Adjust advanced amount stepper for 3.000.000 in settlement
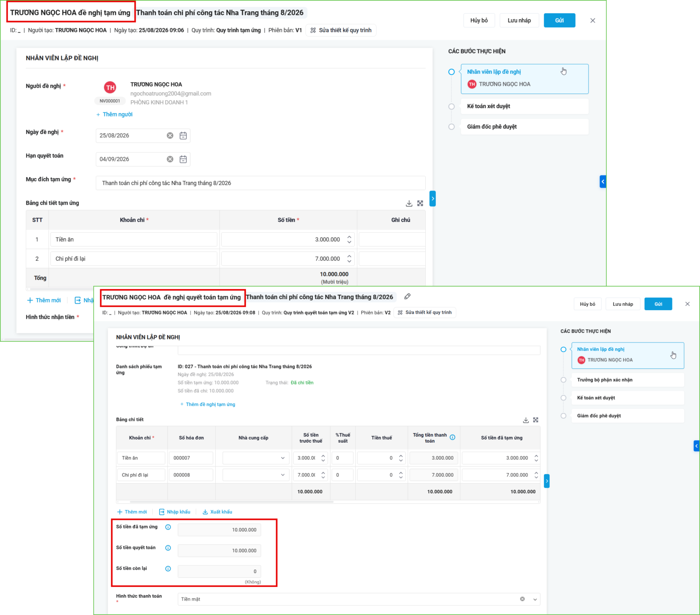 pos(536,458)
